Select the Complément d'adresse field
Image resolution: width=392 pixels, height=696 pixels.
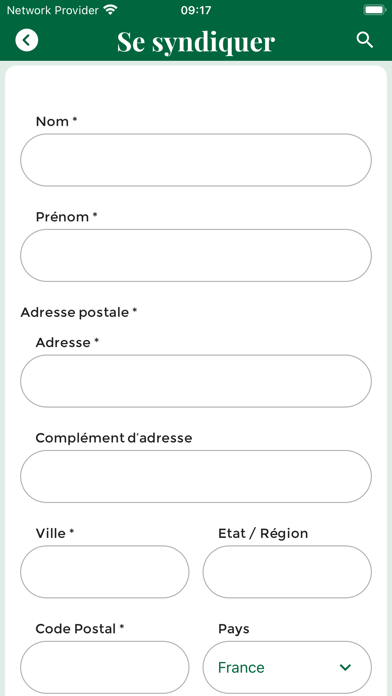pyautogui.click(x=196, y=476)
